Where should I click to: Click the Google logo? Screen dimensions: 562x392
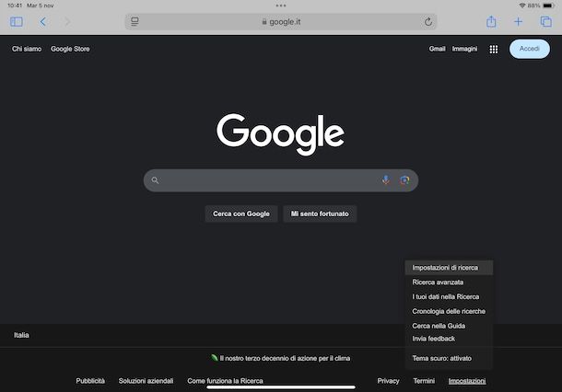point(281,134)
